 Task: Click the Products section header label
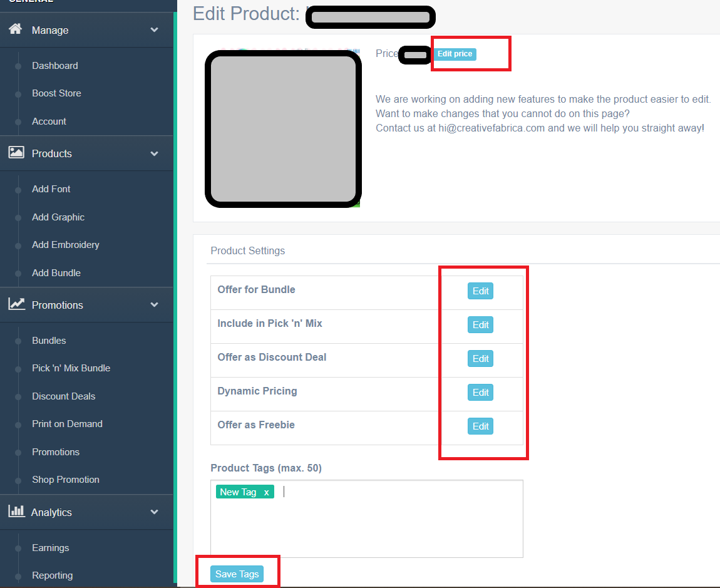(x=52, y=153)
